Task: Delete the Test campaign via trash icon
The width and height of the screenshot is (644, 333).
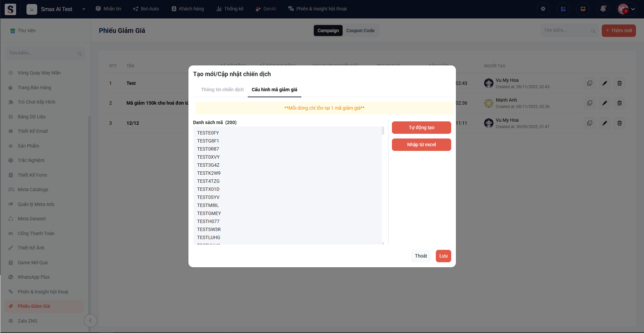Action: point(620,83)
